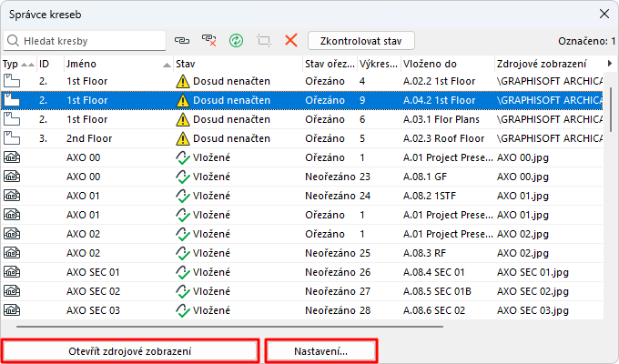619x364 pixels.
Task: Click the green check icon on AXO SEC 01 row
Action: pyautogui.click(x=183, y=272)
